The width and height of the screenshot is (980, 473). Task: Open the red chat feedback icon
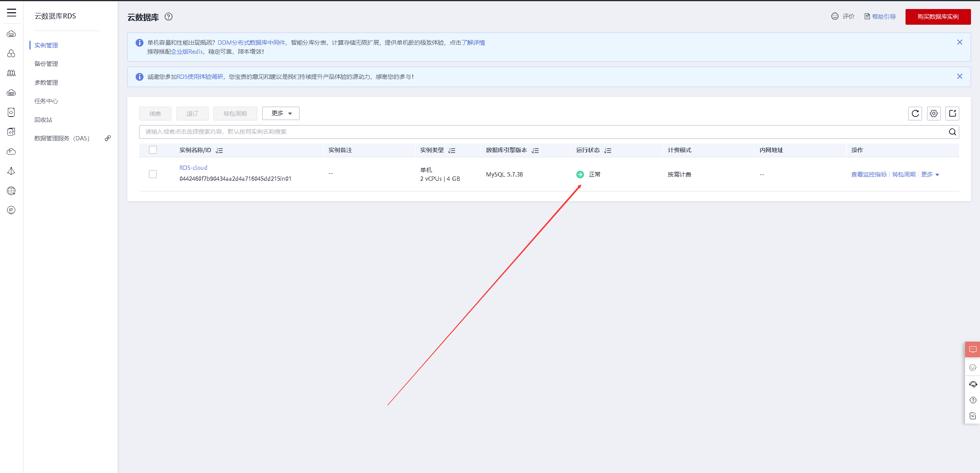click(x=973, y=349)
